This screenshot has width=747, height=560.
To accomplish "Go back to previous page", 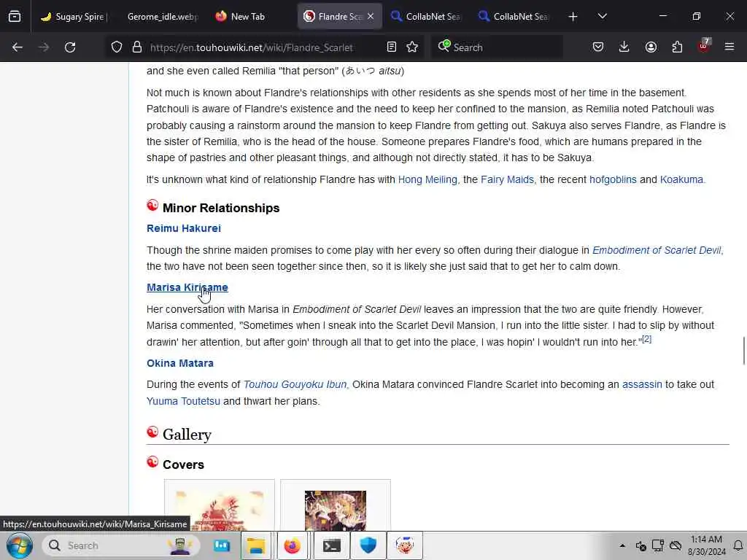I will coord(18,47).
